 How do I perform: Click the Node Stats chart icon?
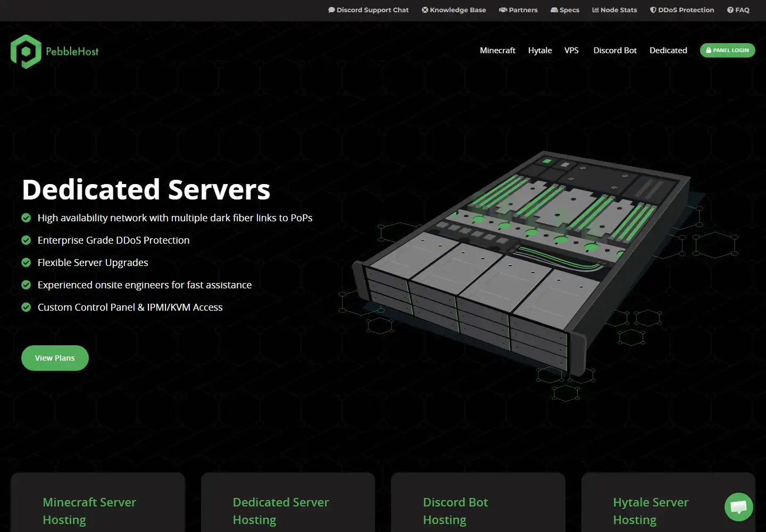click(596, 10)
